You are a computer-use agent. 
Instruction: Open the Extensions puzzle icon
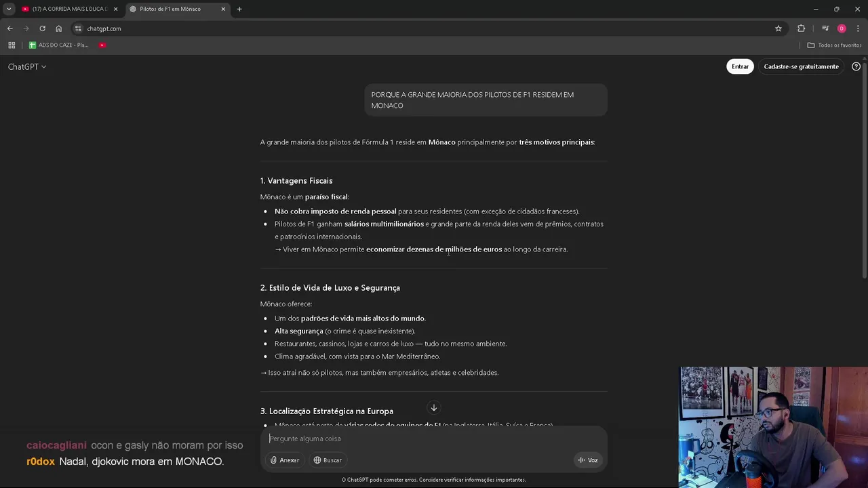[x=801, y=28]
